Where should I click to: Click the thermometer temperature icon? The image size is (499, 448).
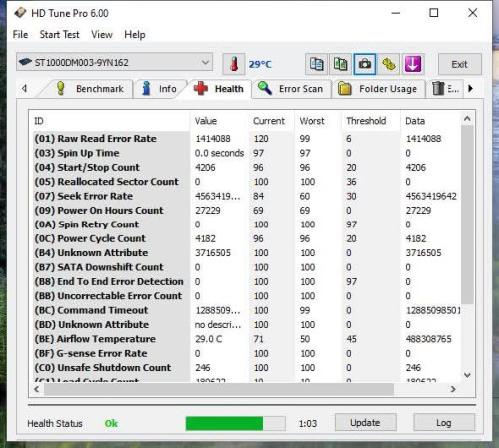coord(234,64)
